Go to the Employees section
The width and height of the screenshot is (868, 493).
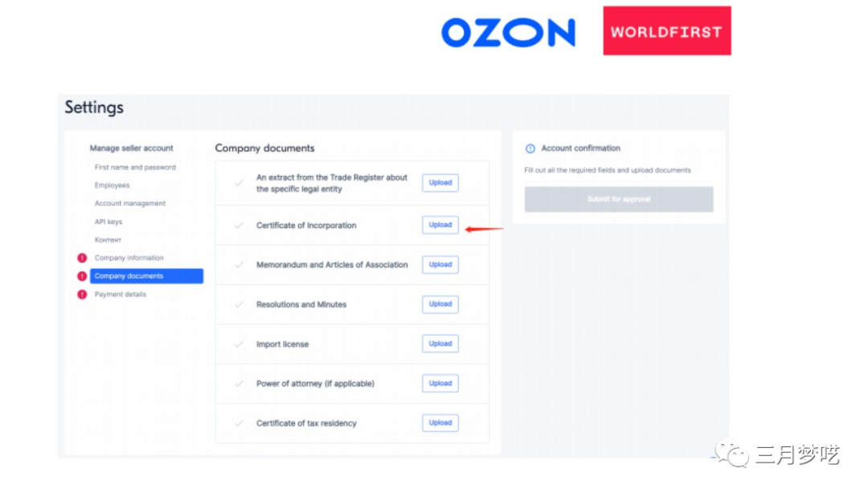112,185
